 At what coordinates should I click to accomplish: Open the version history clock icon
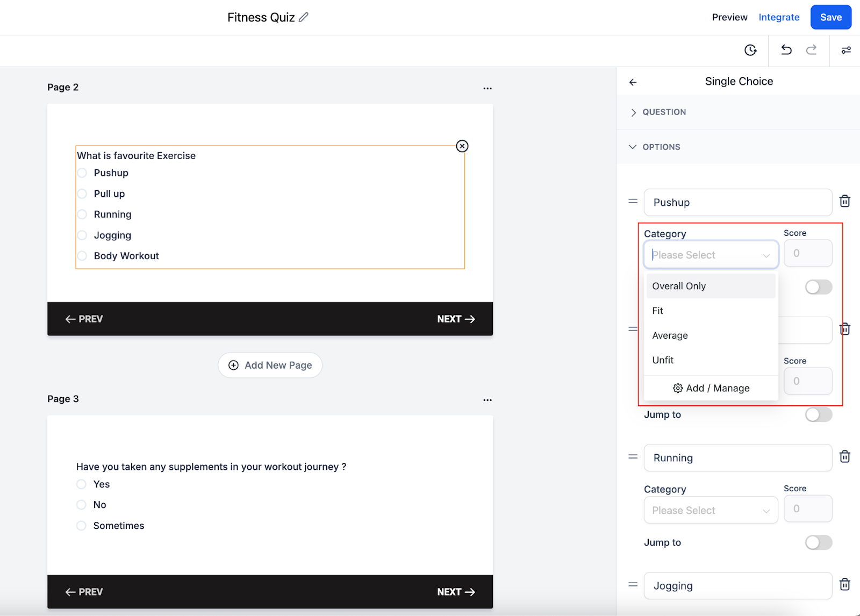(750, 50)
